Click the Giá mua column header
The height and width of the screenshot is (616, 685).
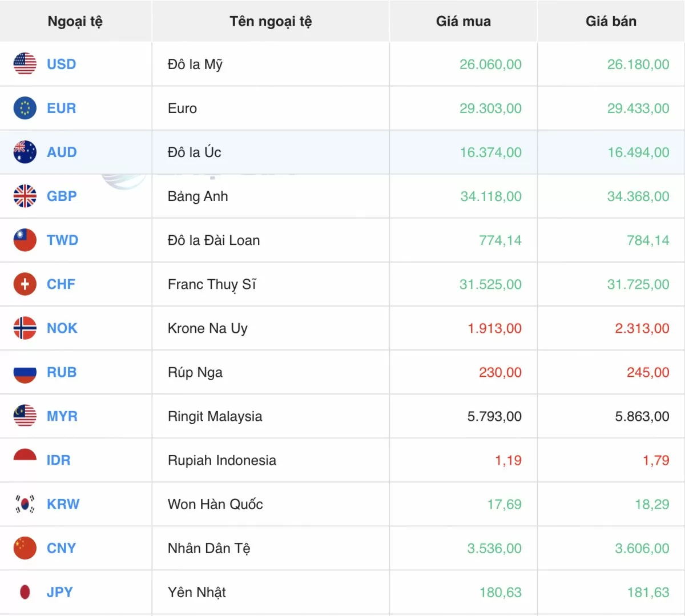point(463,21)
